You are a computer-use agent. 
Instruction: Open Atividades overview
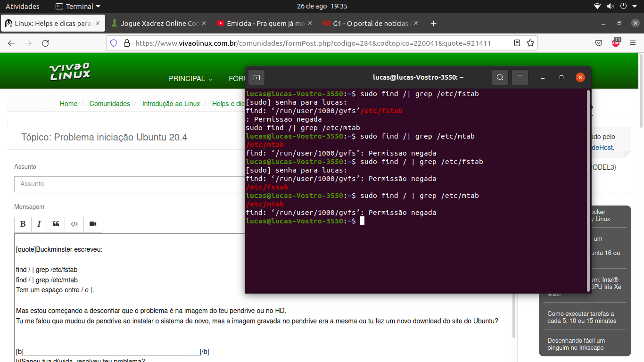pos(23,6)
